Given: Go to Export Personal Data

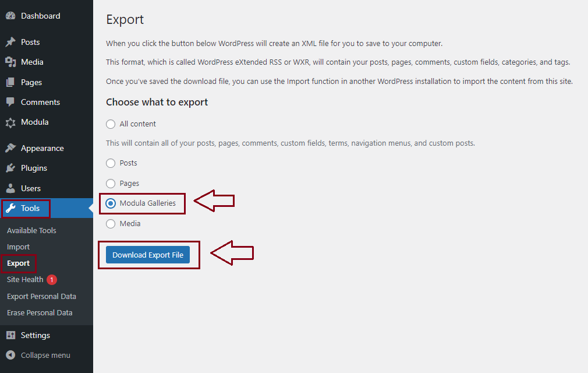Looking at the screenshot, I should (41, 296).
